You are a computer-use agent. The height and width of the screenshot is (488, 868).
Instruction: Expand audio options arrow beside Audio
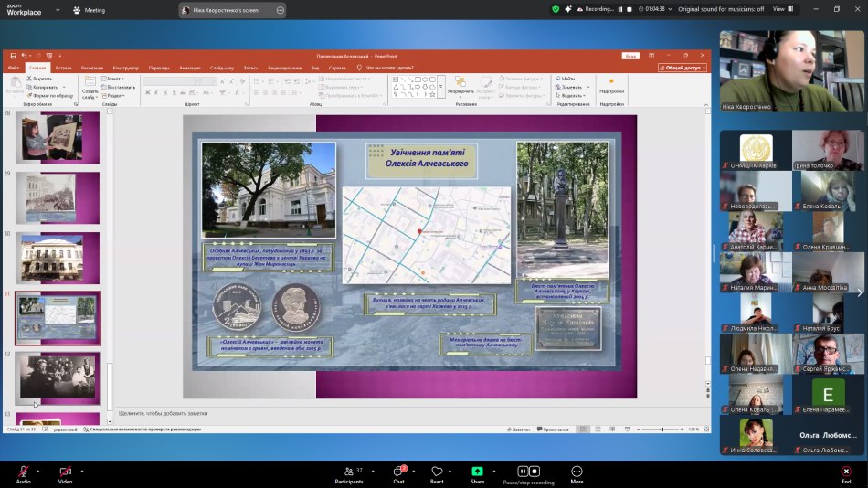(x=40, y=472)
